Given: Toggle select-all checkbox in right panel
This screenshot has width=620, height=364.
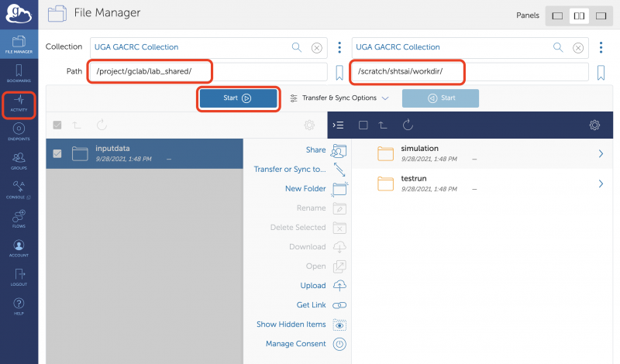Looking at the screenshot, I should pos(363,125).
